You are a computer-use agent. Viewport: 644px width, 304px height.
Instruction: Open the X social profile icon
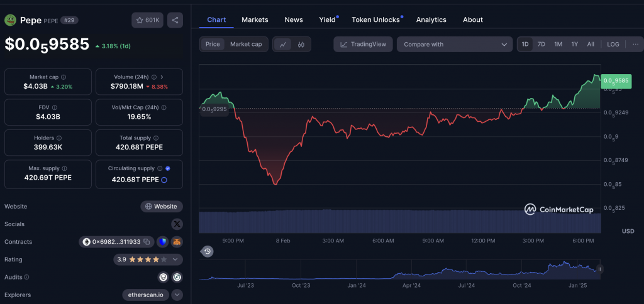tap(177, 224)
